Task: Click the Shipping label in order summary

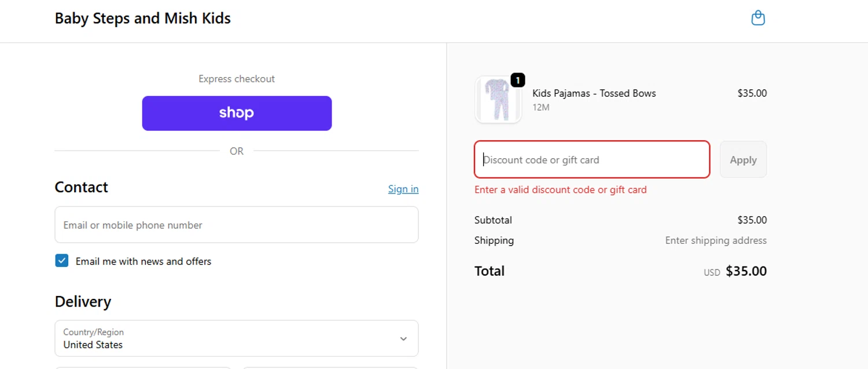Action: click(x=494, y=240)
